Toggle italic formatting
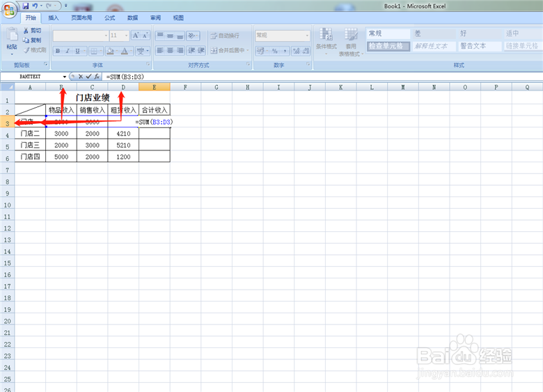 click(68, 52)
